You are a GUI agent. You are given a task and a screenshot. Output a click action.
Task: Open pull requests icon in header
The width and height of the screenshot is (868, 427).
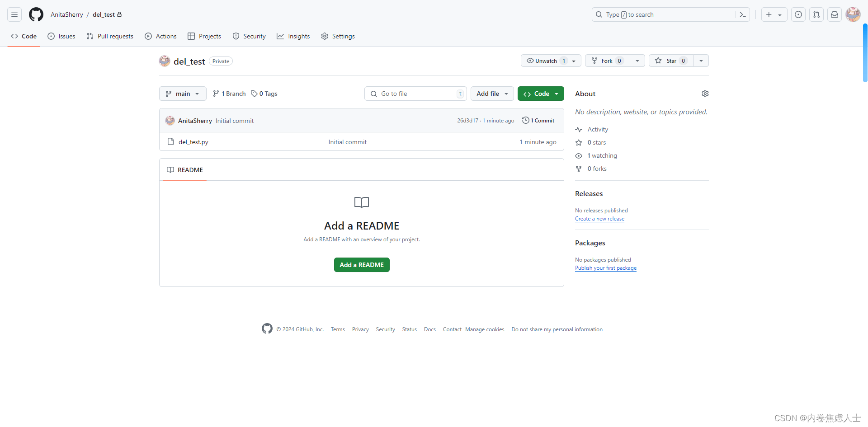816,14
